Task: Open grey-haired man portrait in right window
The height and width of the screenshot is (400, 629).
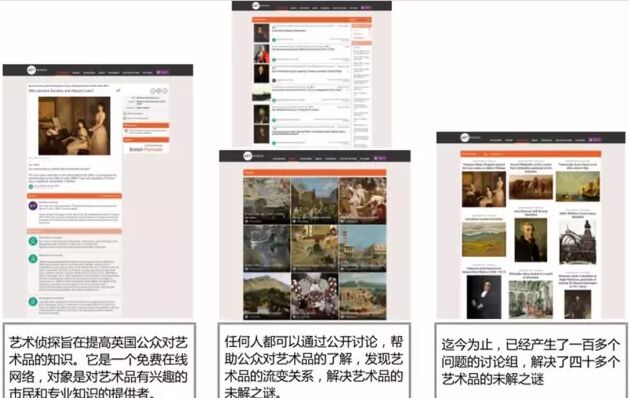Action: click(531, 240)
